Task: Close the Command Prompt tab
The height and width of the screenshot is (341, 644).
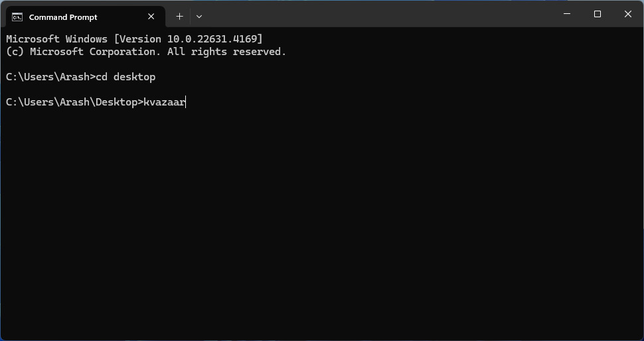Action: point(151,17)
